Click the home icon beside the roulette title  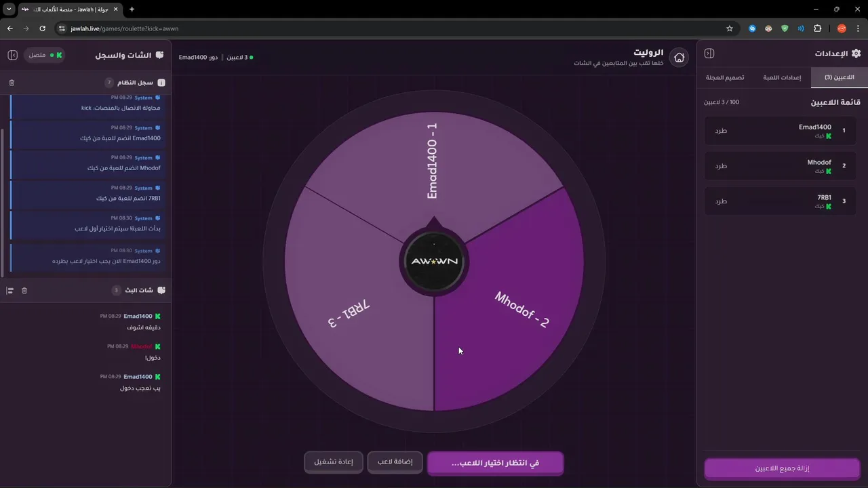click(x=679, y=58)
